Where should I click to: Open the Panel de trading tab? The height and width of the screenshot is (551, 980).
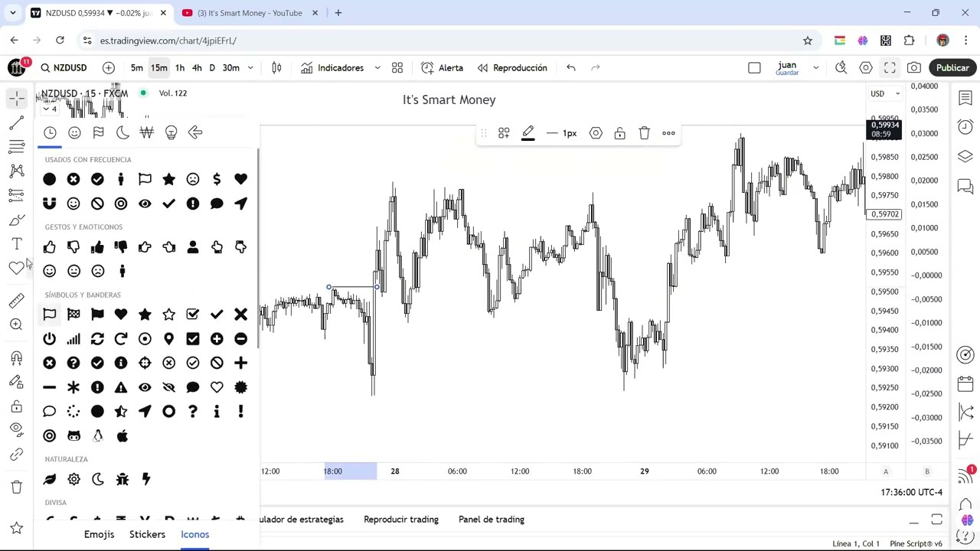492,520
